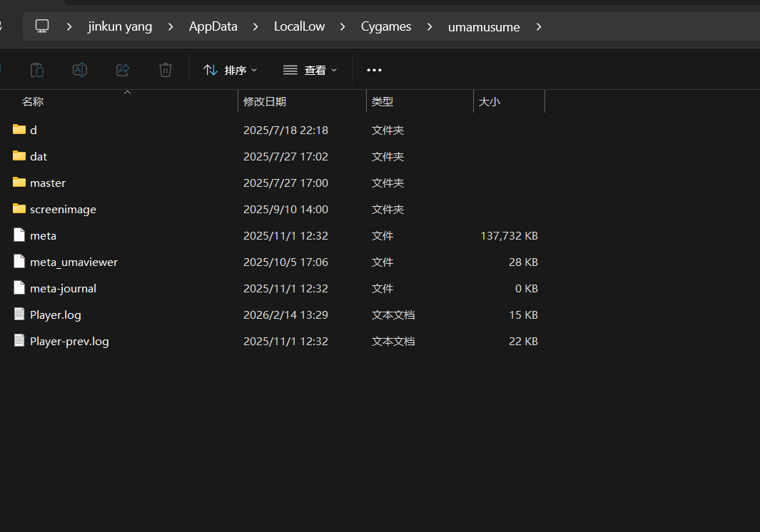760x532 pixels.
Task: Click the text document icon of Player-prev.log
Action: (x=19, y=341)
